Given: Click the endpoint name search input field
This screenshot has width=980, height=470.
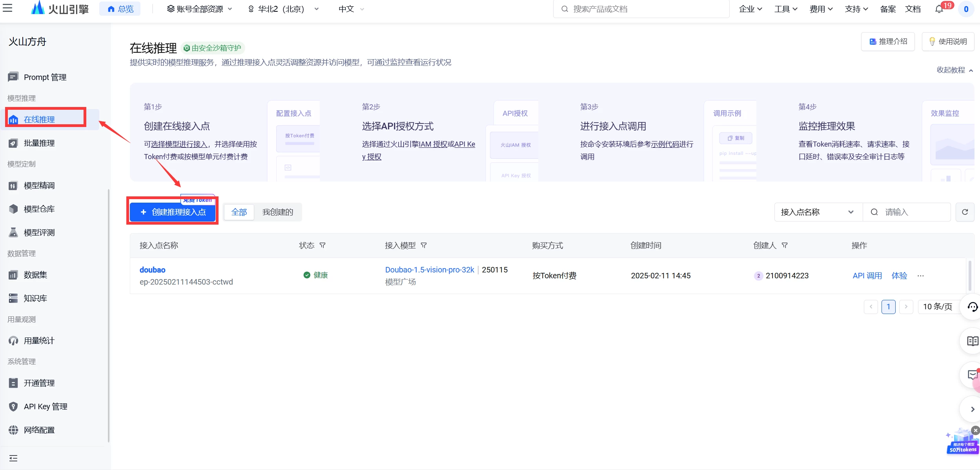Looking at the screenshot, I should tap(914, 212).
